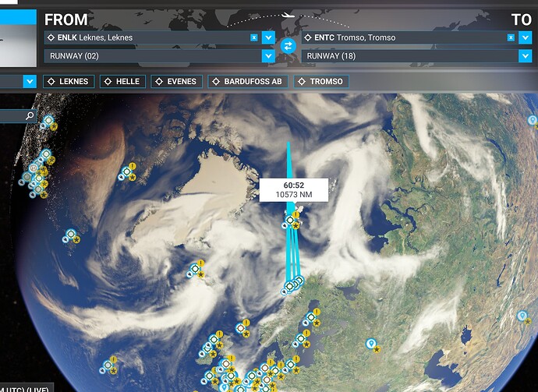Click the exclamation badge above Iceland marker
The width and height of the screenshot is (538, 392).
(200, 263)
